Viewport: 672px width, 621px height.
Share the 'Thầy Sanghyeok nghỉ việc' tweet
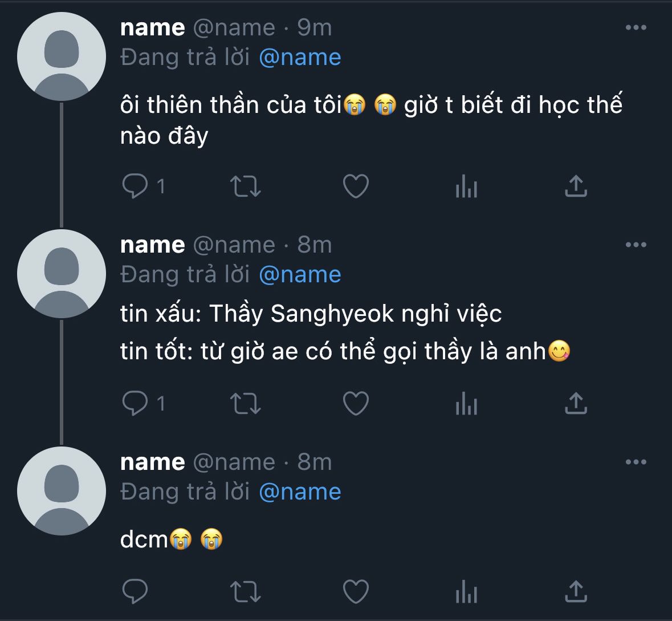tap(576, 403)
